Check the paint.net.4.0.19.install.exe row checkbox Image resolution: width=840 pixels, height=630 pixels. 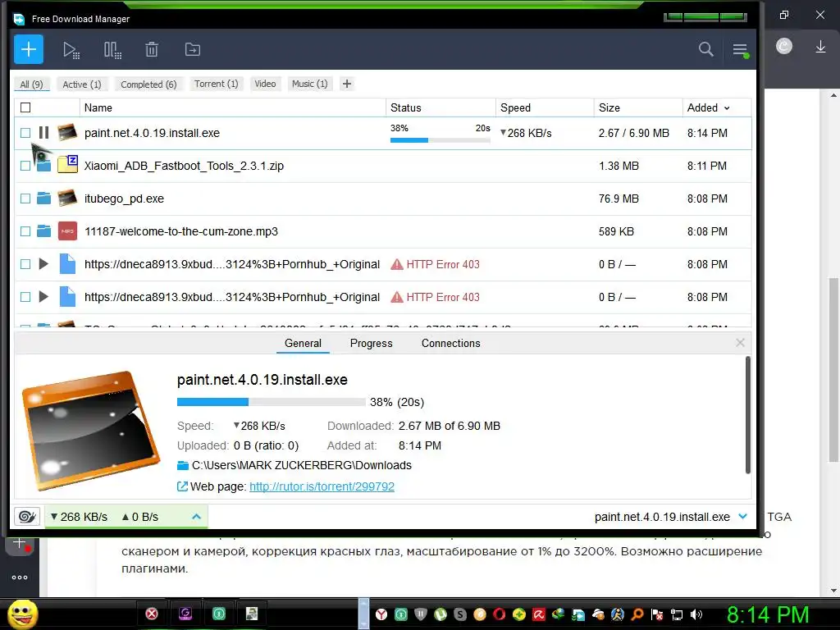(25, 133)
